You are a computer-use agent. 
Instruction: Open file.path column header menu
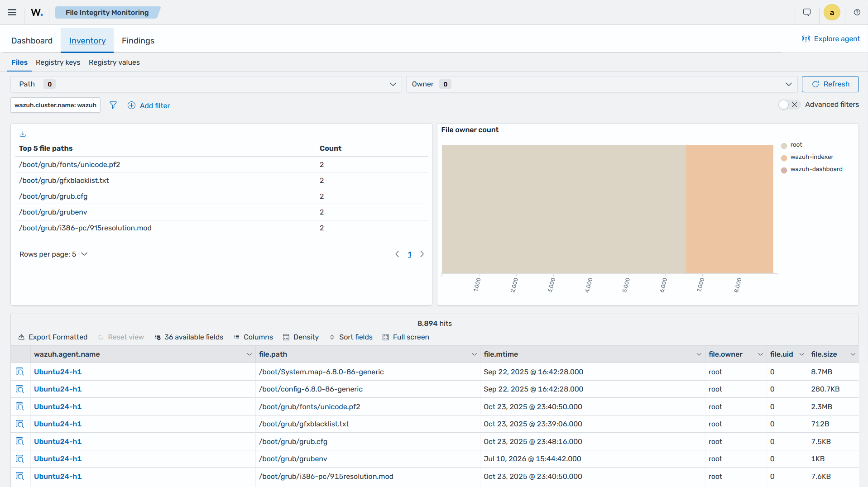pos(474,354)
